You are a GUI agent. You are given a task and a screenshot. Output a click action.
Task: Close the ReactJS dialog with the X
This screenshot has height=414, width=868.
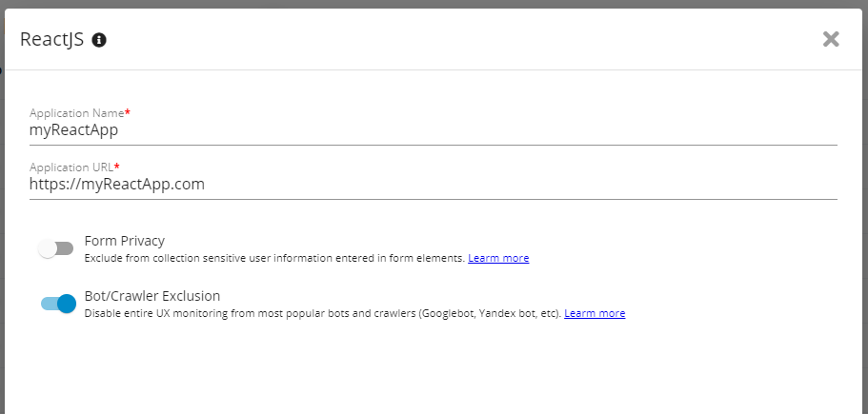(831, 39)
